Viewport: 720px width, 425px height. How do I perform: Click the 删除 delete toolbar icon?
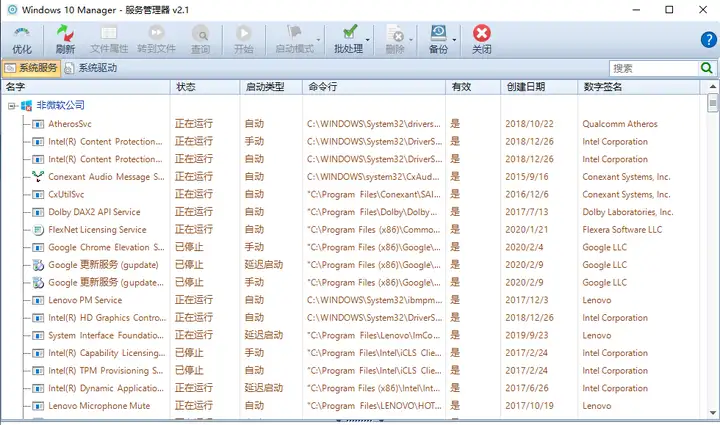[395, 33]
